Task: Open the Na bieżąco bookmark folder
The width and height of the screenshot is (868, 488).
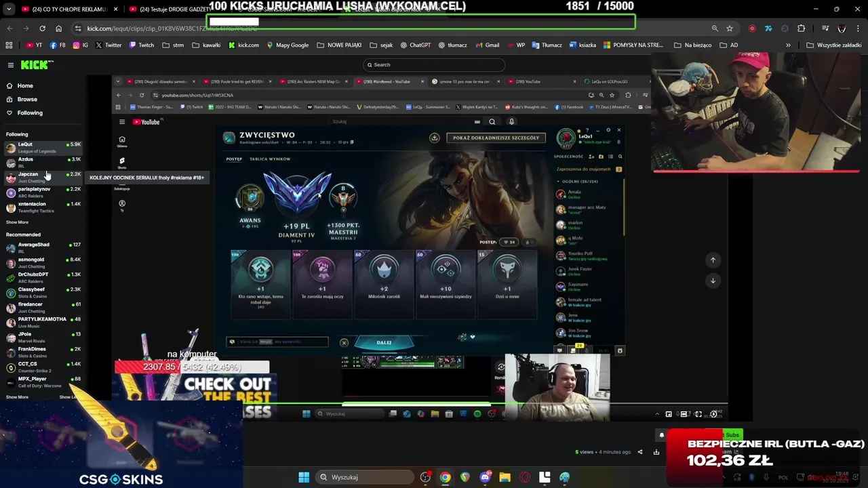Action: point(692,45)
